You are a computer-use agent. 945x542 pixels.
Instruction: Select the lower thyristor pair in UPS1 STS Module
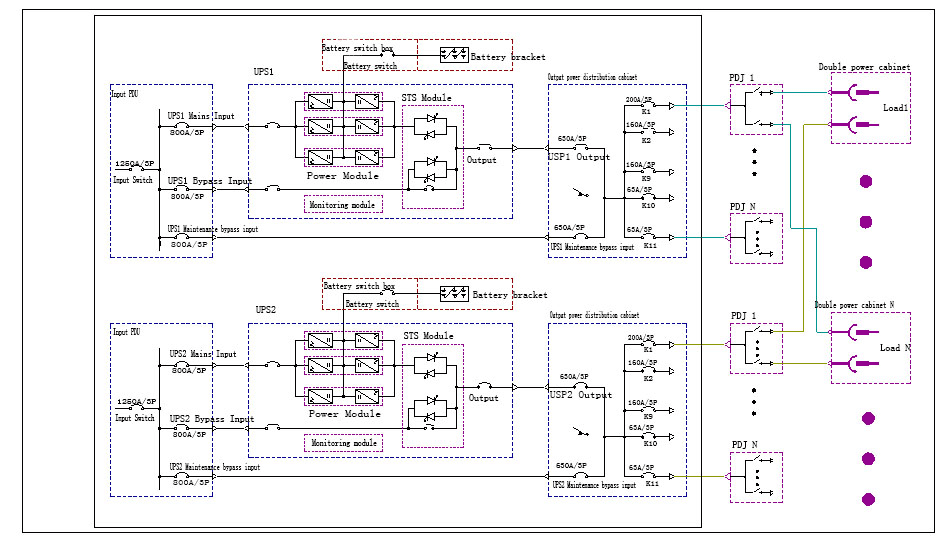click(431, 170)
